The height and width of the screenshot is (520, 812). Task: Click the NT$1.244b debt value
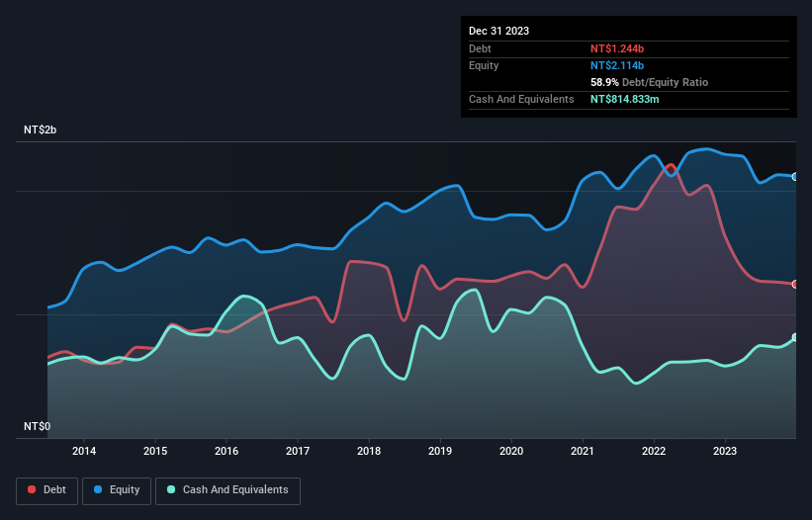617,48
